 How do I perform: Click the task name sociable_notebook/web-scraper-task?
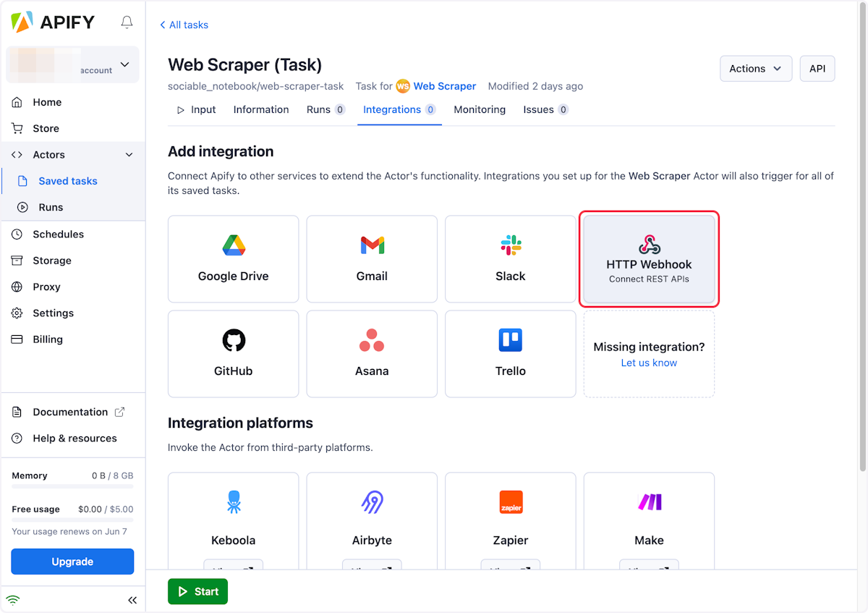pyautogui.click(x=256, y=86)
